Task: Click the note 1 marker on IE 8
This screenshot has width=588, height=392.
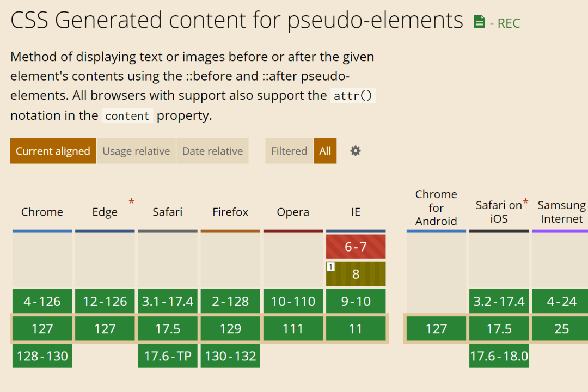Action: [x=330, y=266]
